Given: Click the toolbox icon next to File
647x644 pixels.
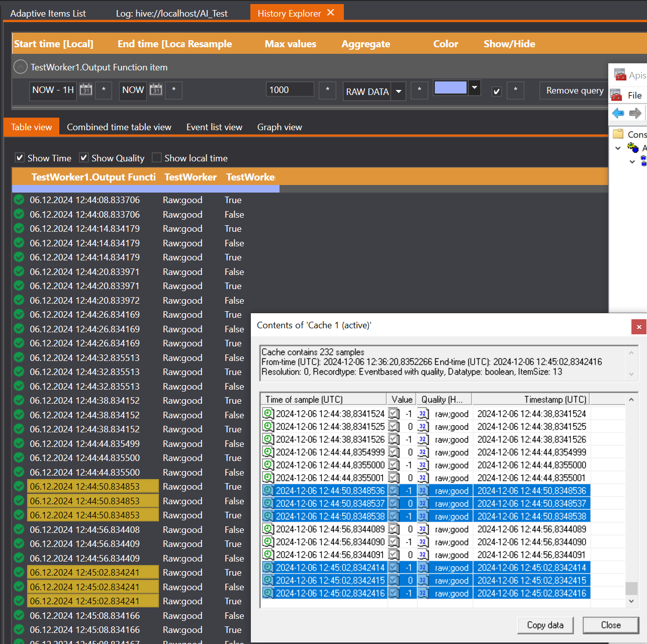Looking at the screenshot, I should tap(616, 95).
